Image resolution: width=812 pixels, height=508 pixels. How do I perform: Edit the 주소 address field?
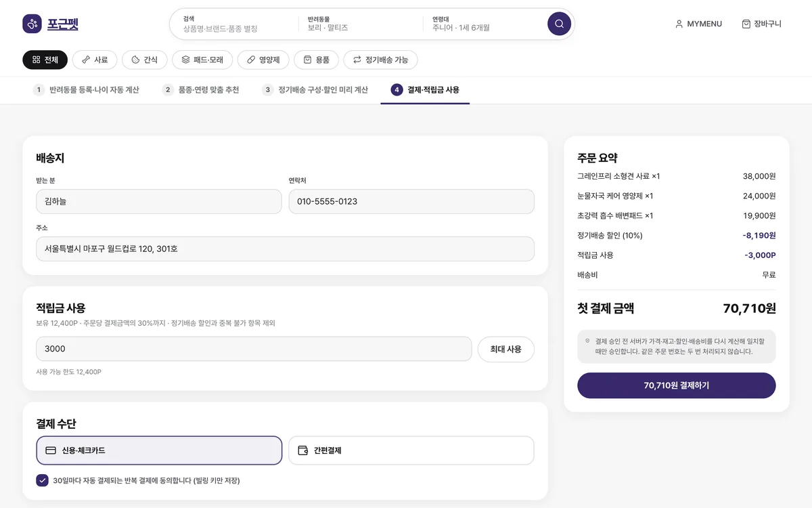coord(285,249)
